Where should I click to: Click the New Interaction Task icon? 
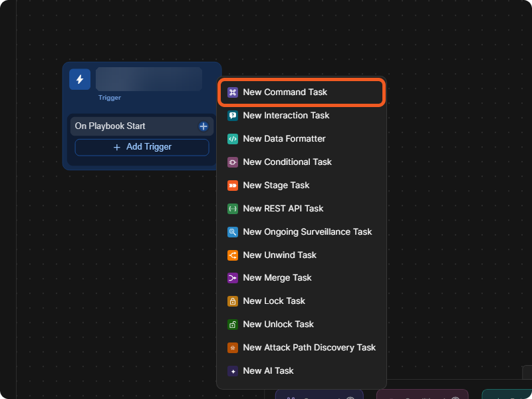(x=232, y=116)
